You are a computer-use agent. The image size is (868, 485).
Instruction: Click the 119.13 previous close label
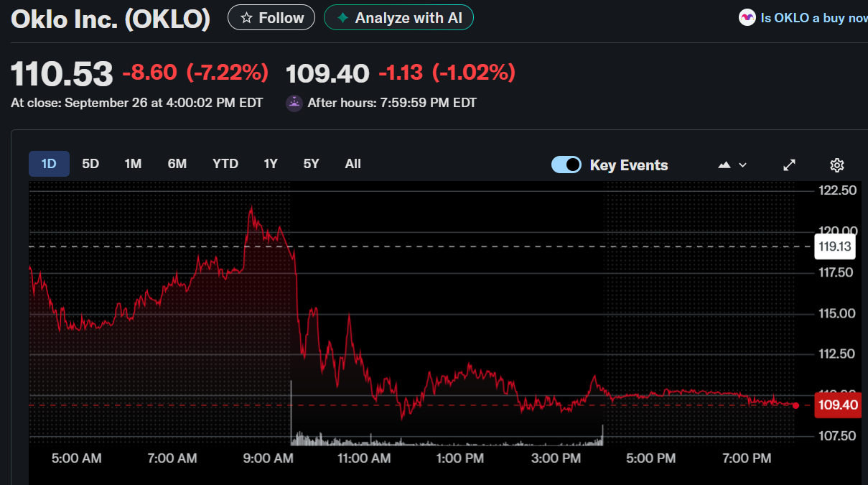coord(836,246)
